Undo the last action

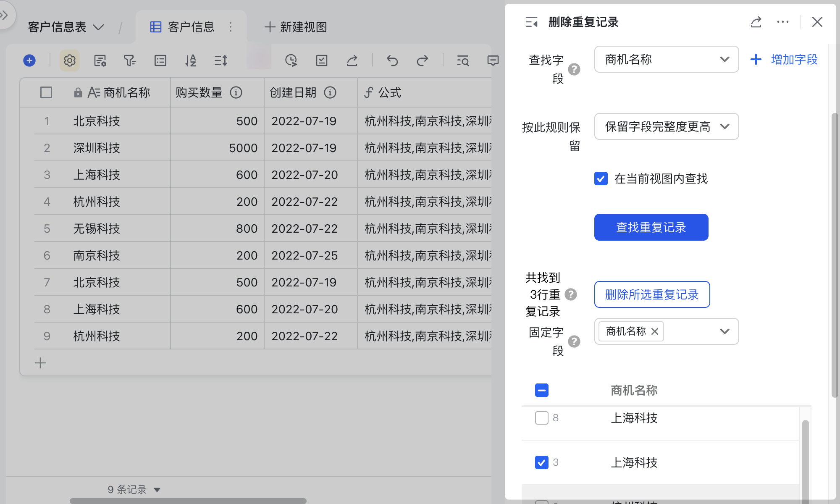pyautogui.click(x=392, y=60)
